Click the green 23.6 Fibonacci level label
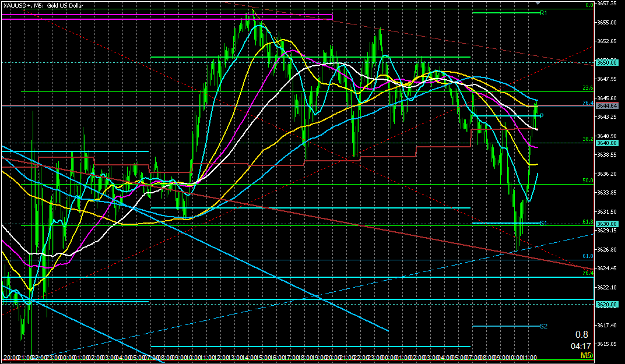Viewport: 625px width, 364px height. coord(588,88)
